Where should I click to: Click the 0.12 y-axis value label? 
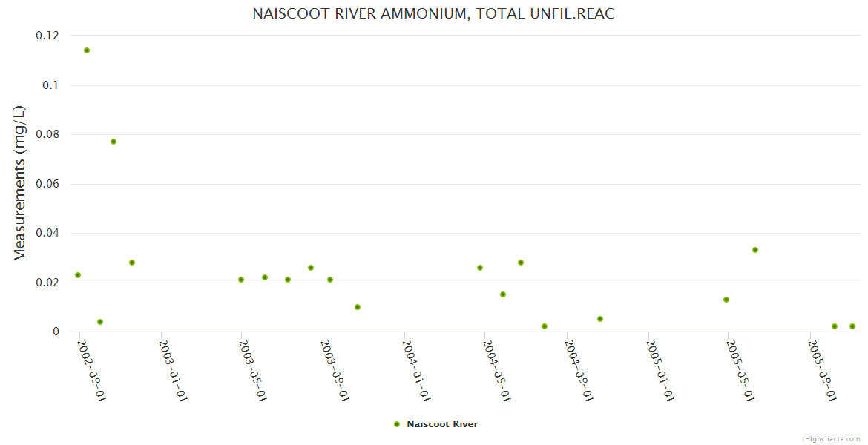click(x=47, y=36)
